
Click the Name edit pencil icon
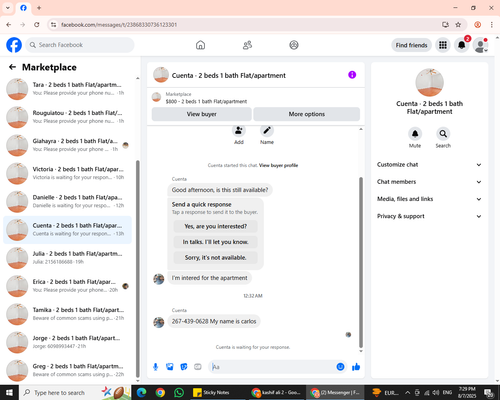267,130
